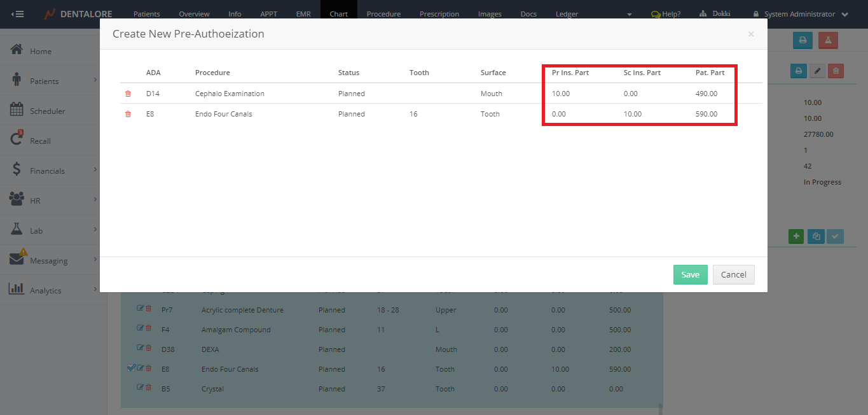Open the Help link

click(666, 14)
